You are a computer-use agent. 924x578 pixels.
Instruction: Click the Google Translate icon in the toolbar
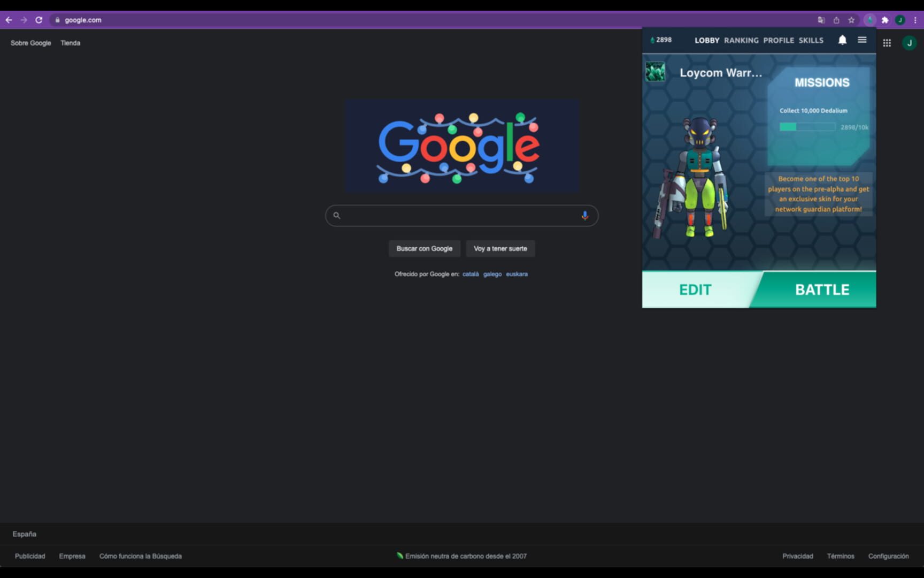(821, 20)
